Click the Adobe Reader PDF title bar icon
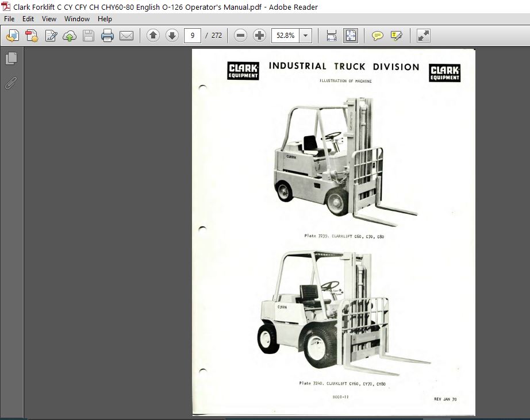Viewport: 530px width, 420px height. (x=6, y=6)
